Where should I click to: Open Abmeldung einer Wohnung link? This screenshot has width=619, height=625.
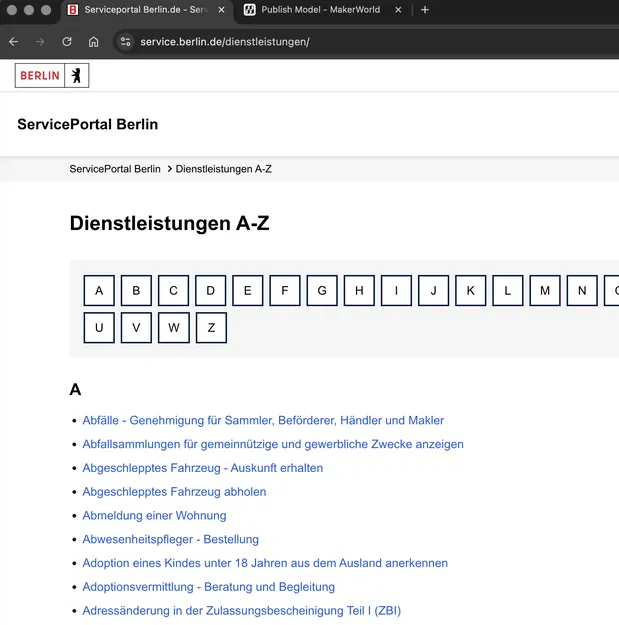154,515
